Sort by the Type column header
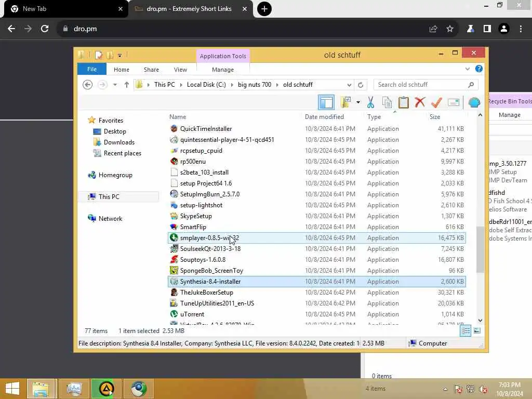Viewport: 532px width, 399px height. (374, 117)
